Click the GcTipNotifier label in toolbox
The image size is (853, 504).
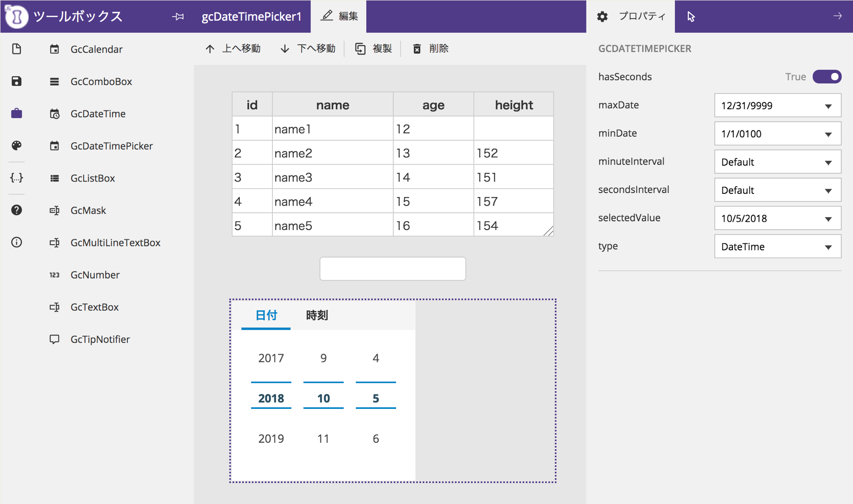click(100, 339)
